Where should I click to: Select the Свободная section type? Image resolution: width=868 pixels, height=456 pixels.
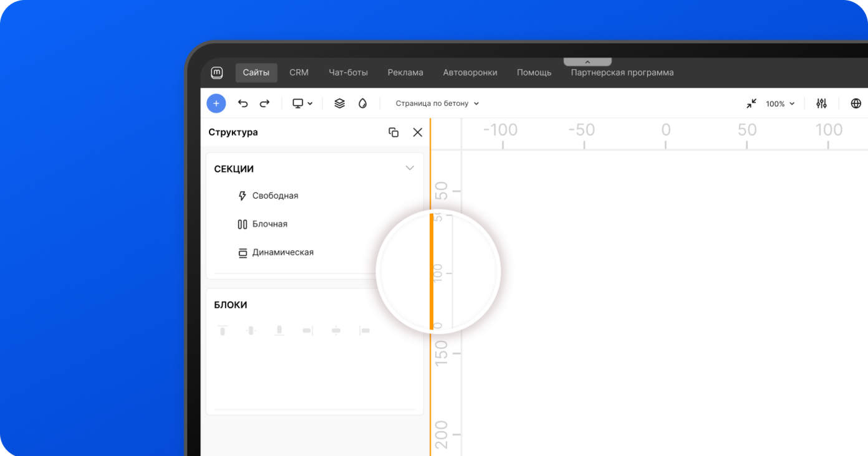click(x=268, y=196)
